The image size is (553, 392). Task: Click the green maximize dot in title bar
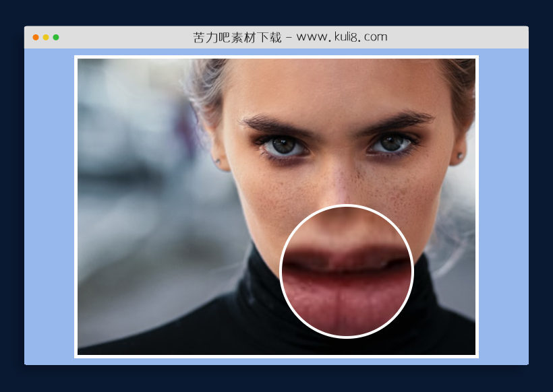tap(56, 37)
